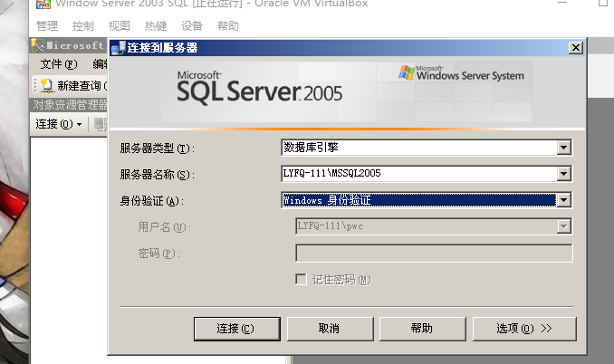Viewport: 614px width, 364px height.
Task: Open the 连接(O) dropdown in Object Explorer
Action: pos(59,124)
